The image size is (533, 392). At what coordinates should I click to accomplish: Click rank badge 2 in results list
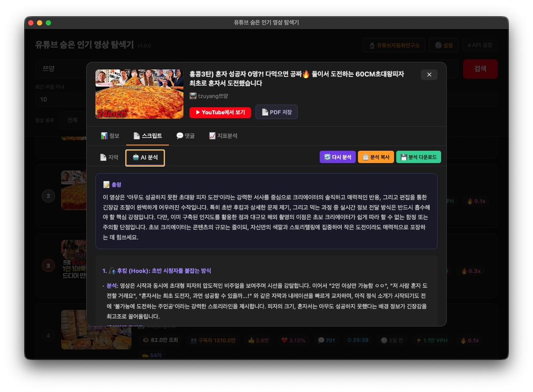(48, 196)
